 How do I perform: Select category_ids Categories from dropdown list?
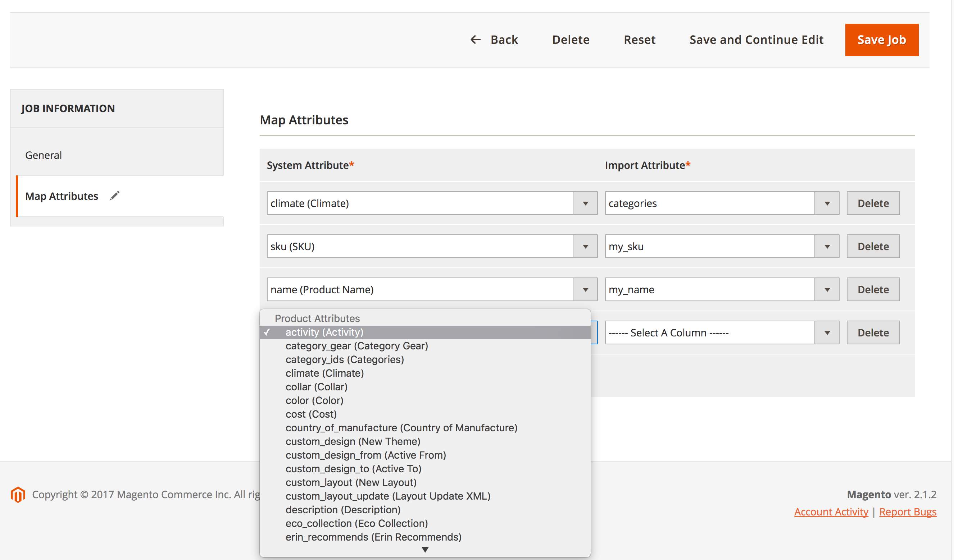344,359
